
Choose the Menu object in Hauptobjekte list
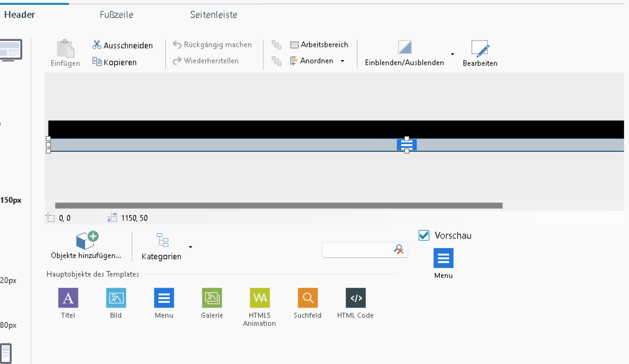coord(164,298)
